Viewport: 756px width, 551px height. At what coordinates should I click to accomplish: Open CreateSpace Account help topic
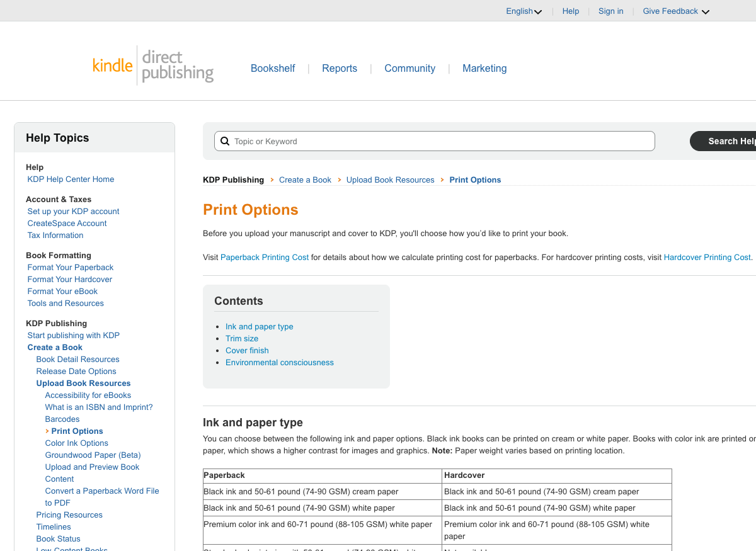[x=67, y=223]
